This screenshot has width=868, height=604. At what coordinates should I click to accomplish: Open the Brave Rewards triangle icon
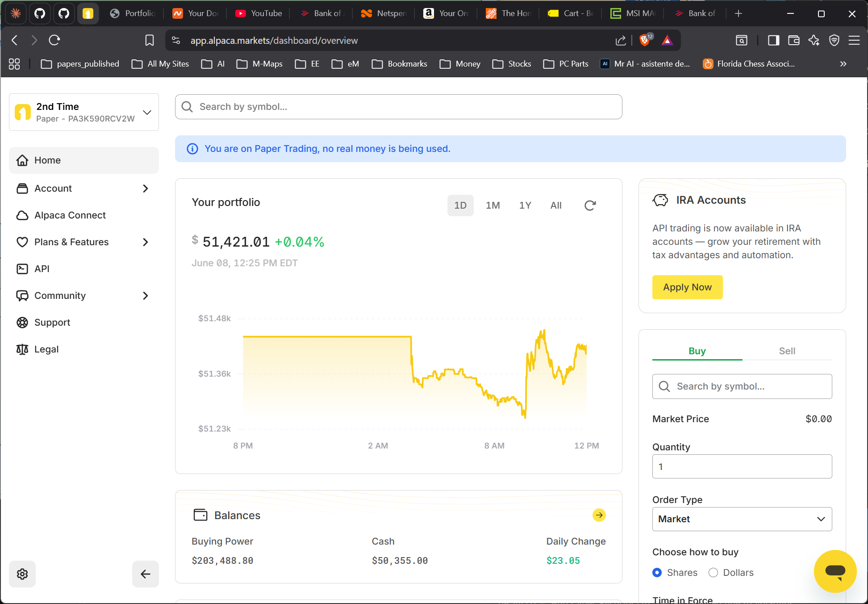667,40
